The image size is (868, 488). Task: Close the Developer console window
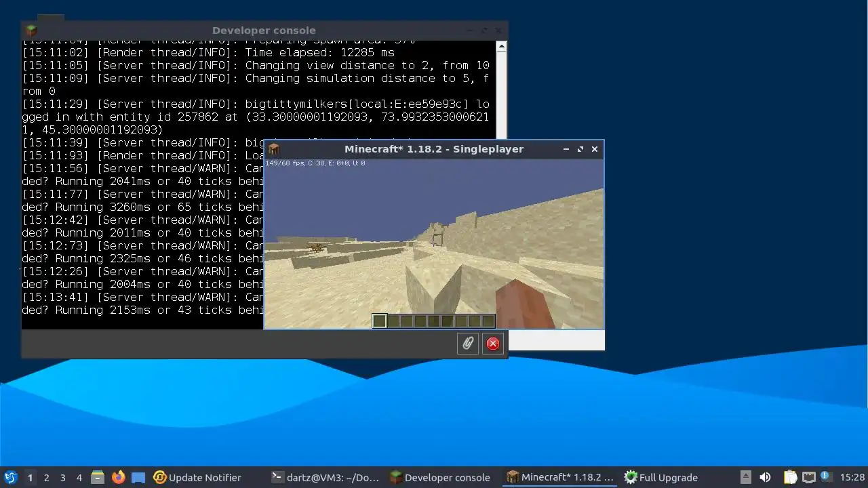(498, 30)
